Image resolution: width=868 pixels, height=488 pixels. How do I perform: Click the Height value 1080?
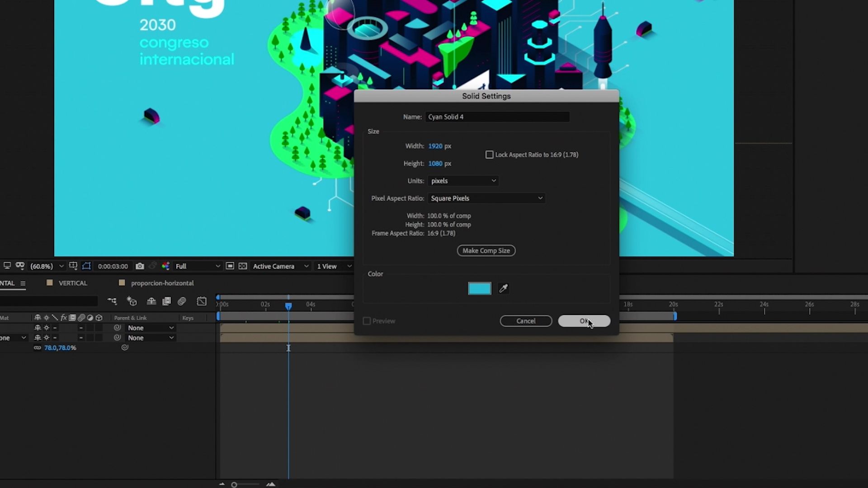pos(435,164)
